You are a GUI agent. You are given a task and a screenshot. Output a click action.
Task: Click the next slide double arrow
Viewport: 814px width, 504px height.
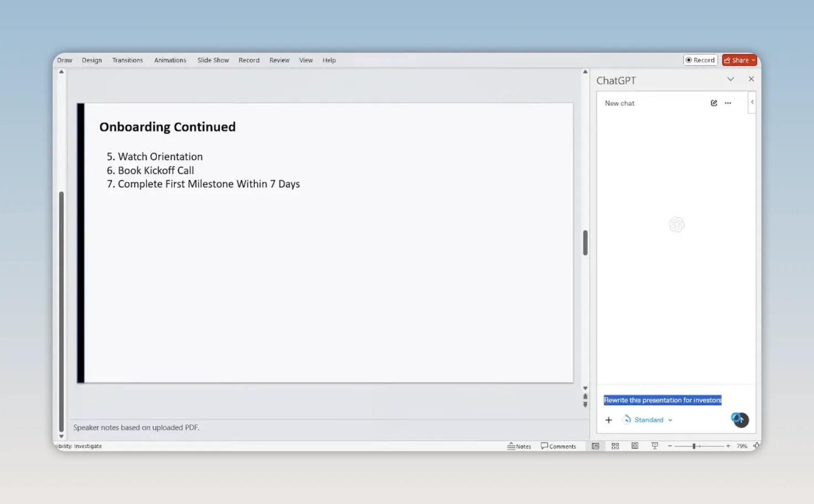click(x=585, y=405)
